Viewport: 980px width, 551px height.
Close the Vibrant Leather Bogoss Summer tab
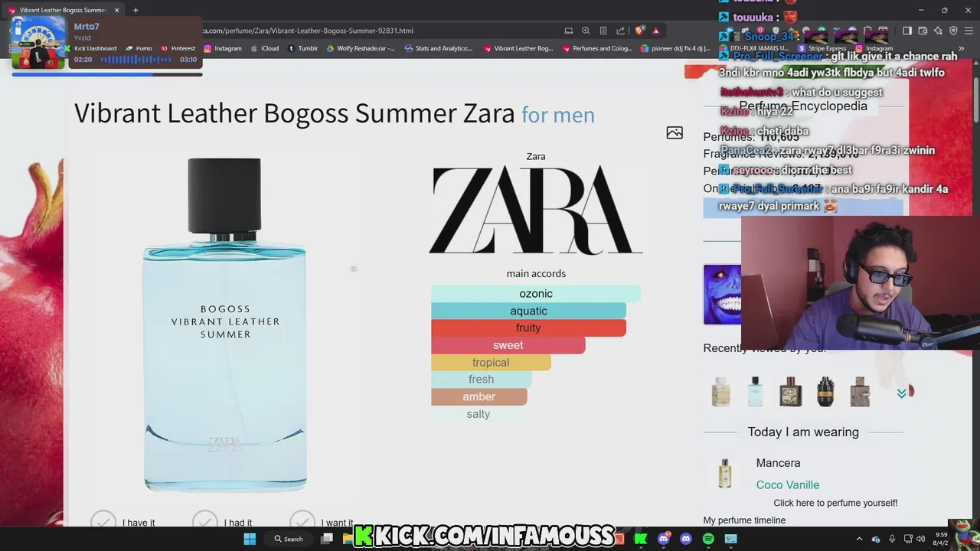(116, 10)
